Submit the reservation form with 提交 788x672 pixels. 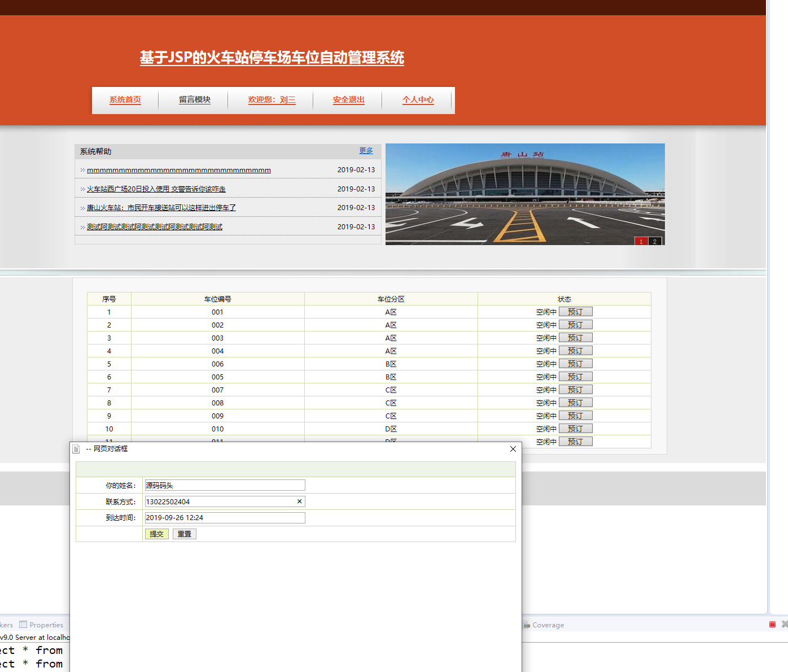(x=156, y=534)
